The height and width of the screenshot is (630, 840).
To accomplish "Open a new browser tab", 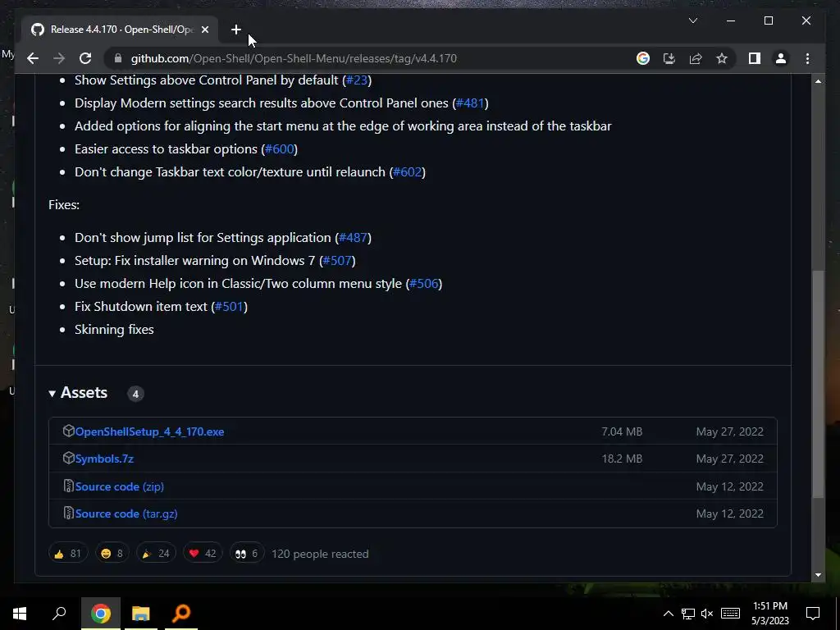I will tap(235, 30).
